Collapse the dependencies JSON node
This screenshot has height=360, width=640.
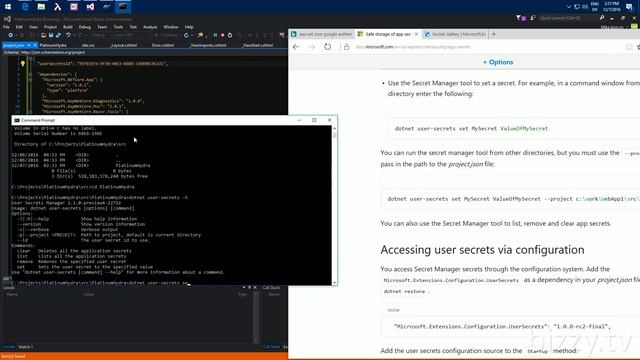(x=30, y=74)
